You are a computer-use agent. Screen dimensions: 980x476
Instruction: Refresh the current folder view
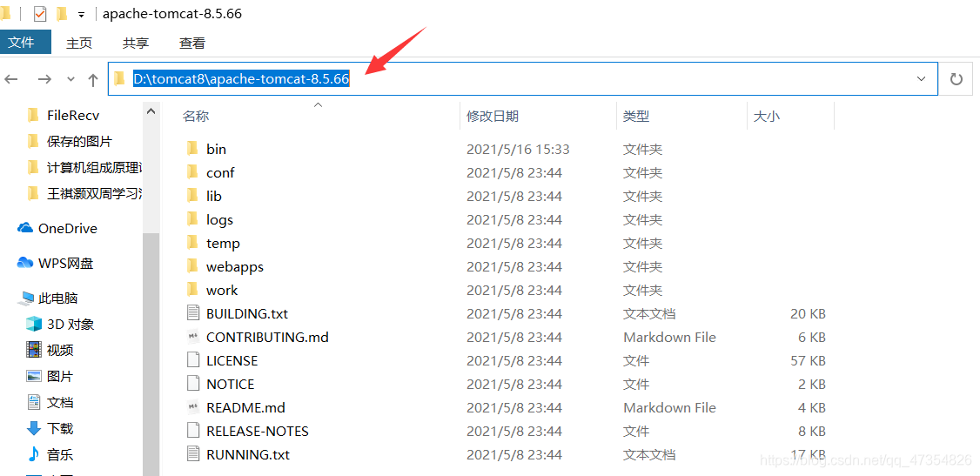click(x=957, y=78)
